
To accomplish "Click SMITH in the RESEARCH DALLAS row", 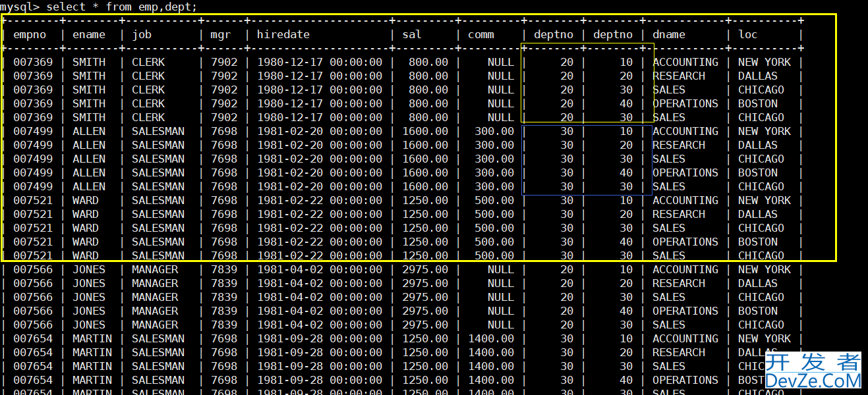I will tap(89, 76).
